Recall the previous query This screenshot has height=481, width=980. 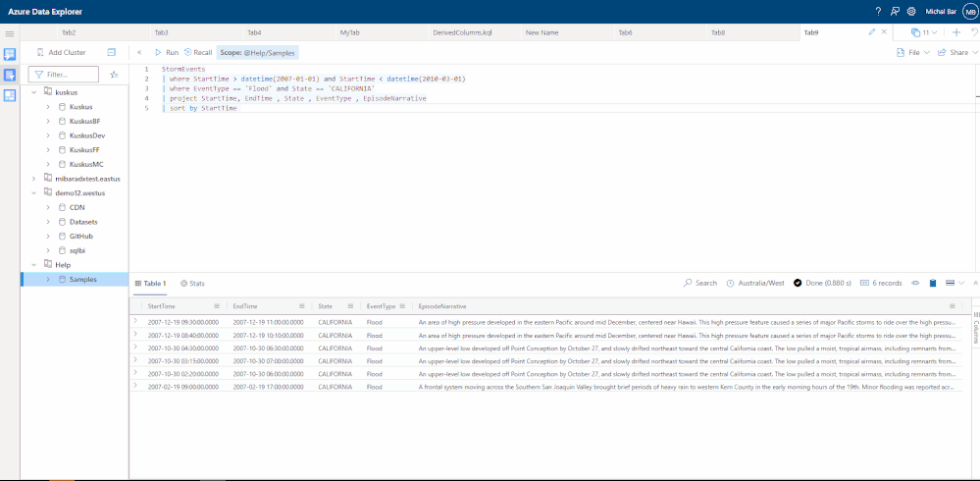click(198, 53)
